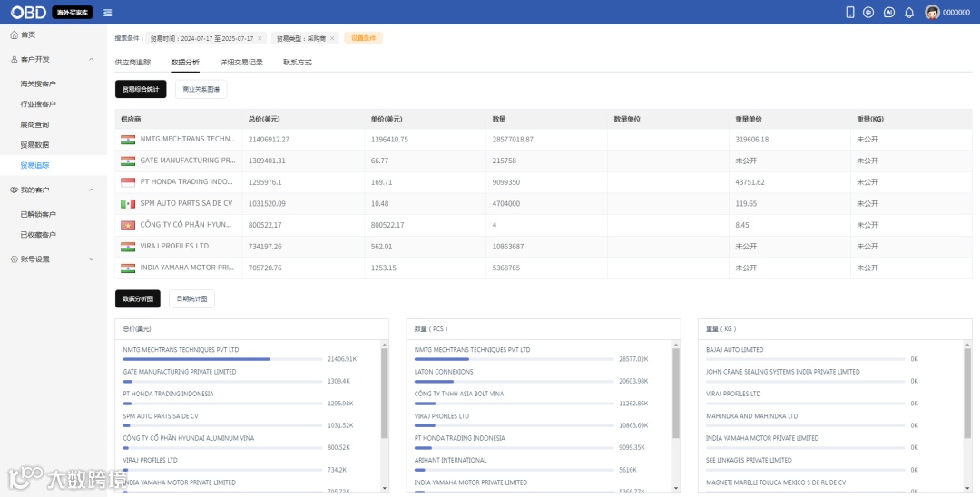The image size is (980, 497).
Task: Open the AI chat assistant icon
Action: click(x=888, y=12)
